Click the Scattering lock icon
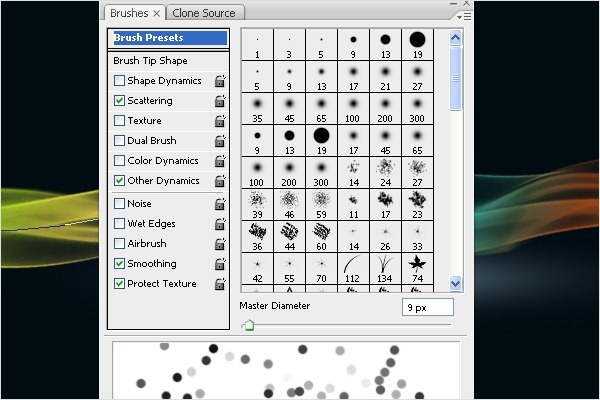 [x=220, y=101]
